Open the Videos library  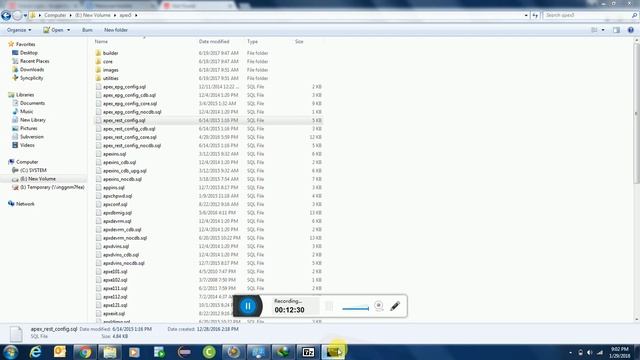pyautogui.click(x=27, y=145)
